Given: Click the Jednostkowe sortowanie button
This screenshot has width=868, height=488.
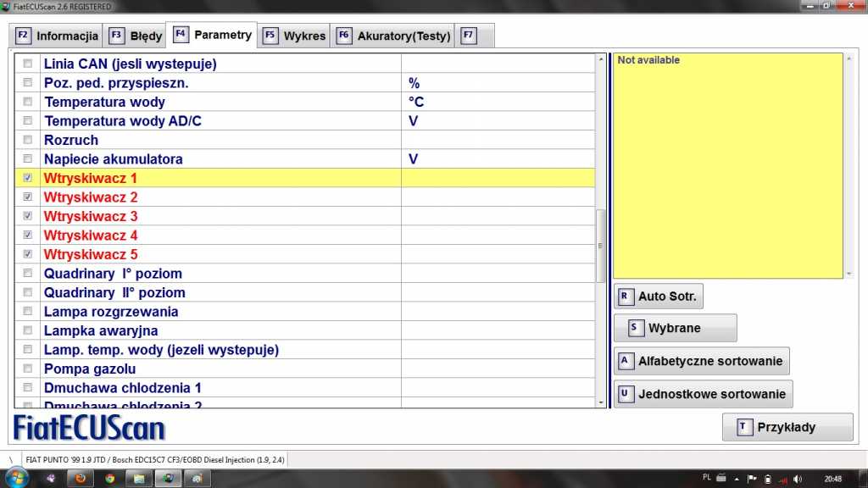Looking at the screenshot, I should click(x=704, y=394).
